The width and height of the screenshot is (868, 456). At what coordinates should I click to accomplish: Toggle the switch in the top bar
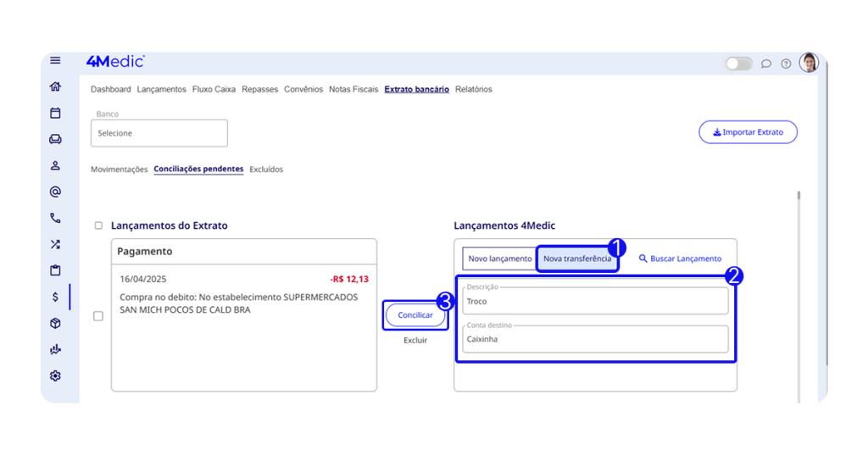click(738, 64)
